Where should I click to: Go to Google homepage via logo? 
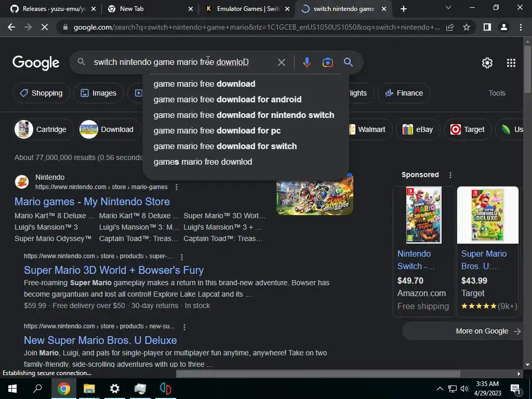point(36,63)
